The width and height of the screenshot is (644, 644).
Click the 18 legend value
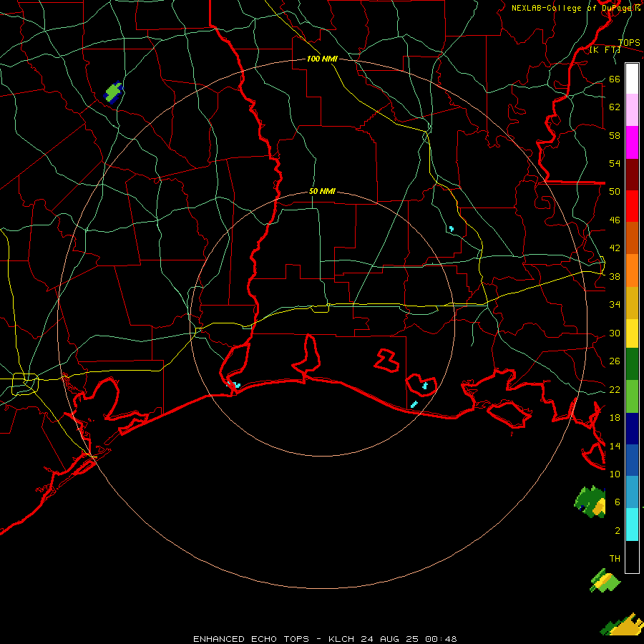point(615,418)
